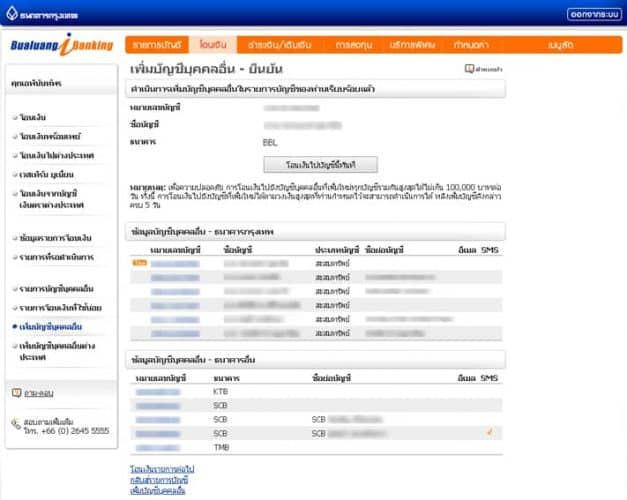
Task: Click the โอนเงินรายการต่อไป link at bottom
Action: tap(161, 468)
